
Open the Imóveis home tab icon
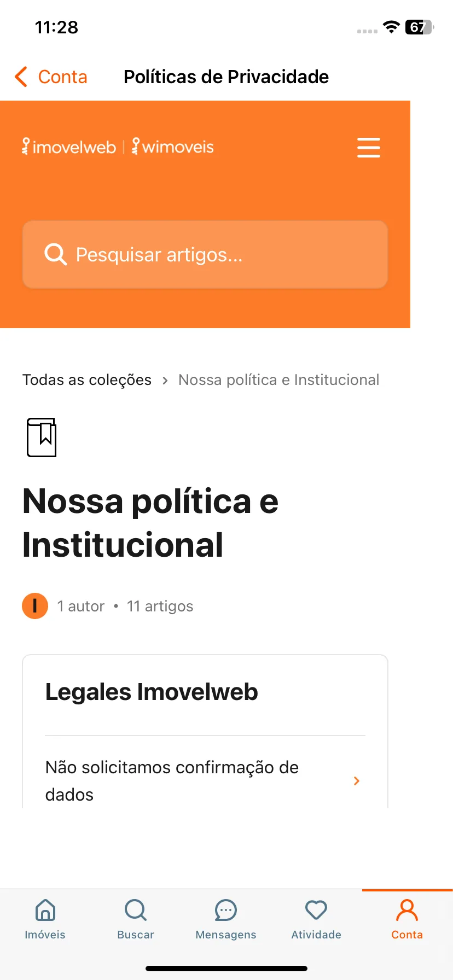pos(45,911)
